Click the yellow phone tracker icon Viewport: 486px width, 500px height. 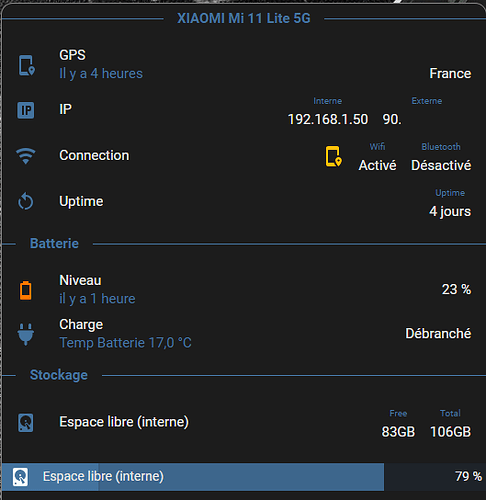pyautogui.click(x=334, y=156)
